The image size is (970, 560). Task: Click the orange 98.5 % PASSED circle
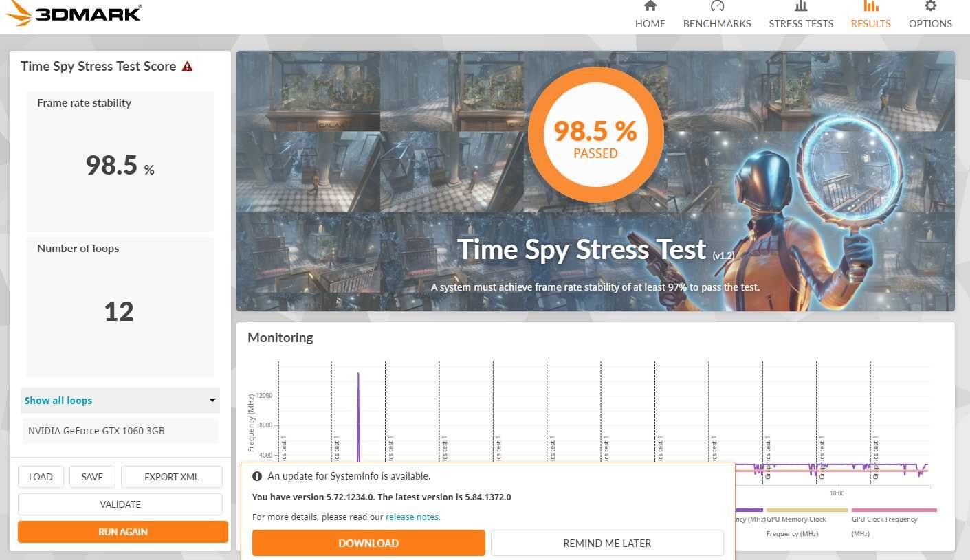click(x=595, y=133)
